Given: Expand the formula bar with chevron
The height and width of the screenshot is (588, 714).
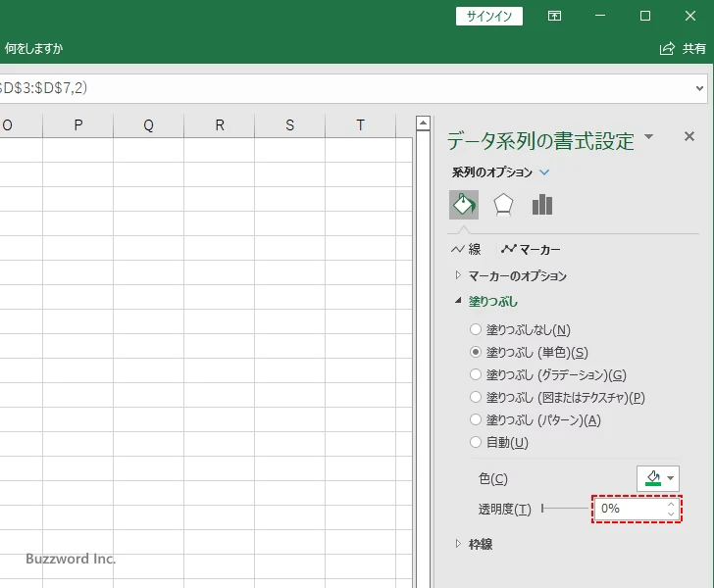Looking at the screenshot, I should tap(699, 88).
